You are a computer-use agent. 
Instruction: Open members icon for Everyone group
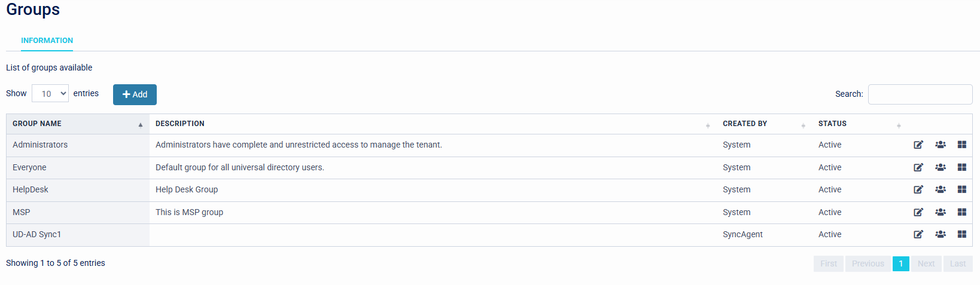[941, 167]
